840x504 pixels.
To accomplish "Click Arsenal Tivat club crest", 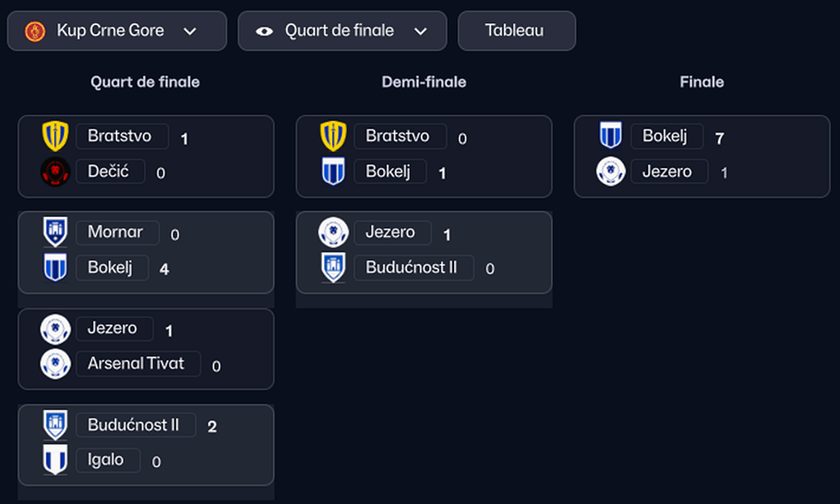I will coord(55,364).
